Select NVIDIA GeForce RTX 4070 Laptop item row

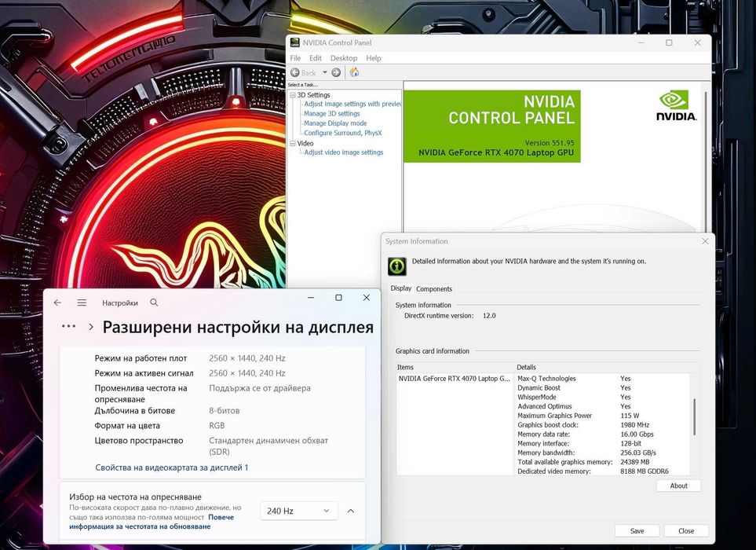455,378
